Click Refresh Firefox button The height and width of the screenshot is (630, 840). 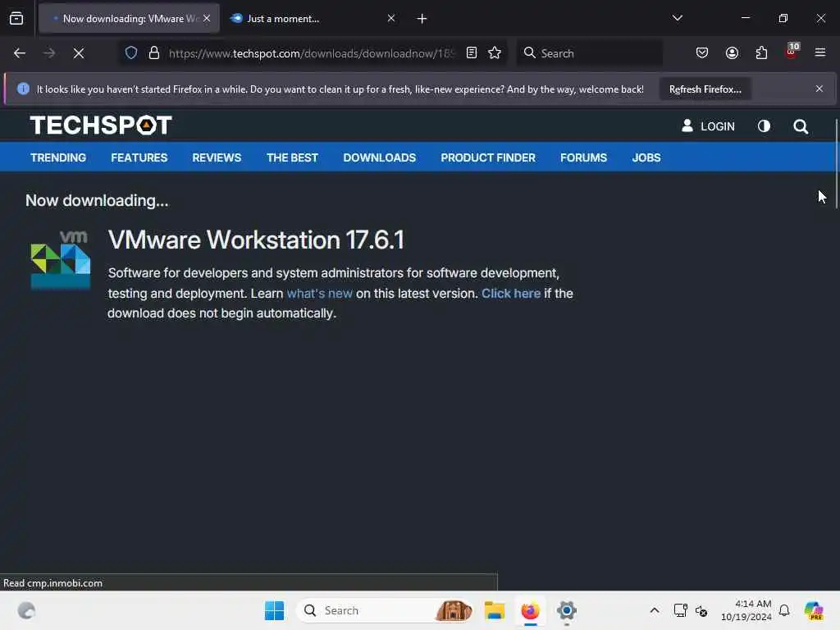(x=705, y=89)
